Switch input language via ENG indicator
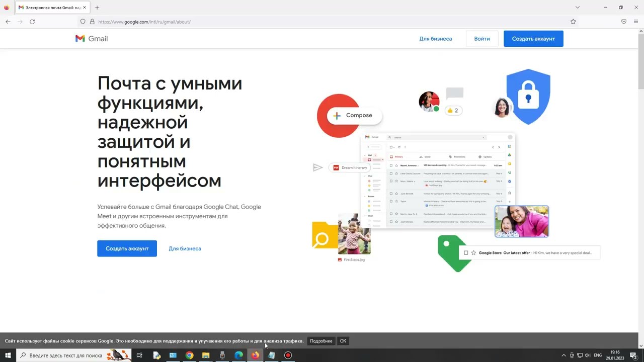The width and height of the screenshot is (644, 362). coord(598,355)
